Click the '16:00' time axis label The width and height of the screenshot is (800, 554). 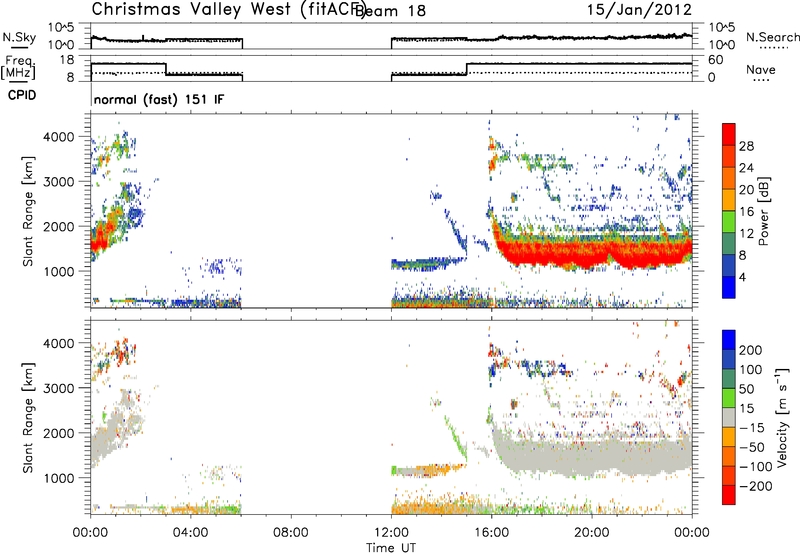tap(491, 533)
